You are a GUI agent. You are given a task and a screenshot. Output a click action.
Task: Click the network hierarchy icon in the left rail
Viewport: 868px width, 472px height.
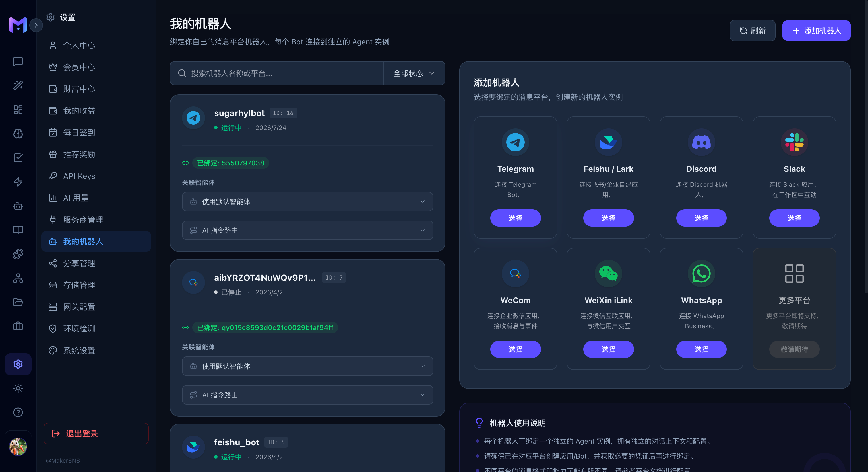pos(18,278)
